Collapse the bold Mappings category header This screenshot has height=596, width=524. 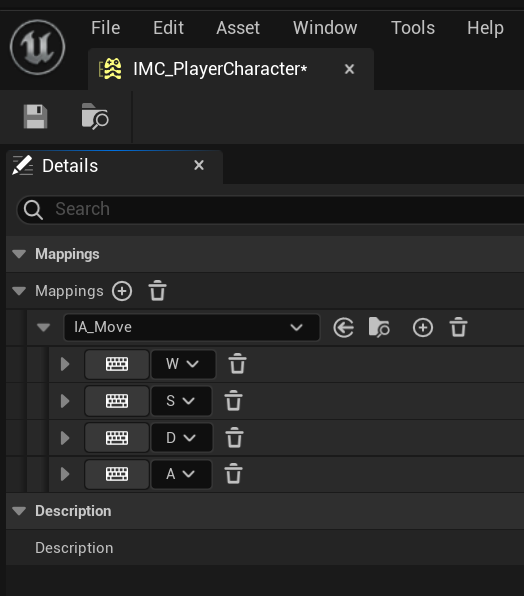click(x=19, y=254)
